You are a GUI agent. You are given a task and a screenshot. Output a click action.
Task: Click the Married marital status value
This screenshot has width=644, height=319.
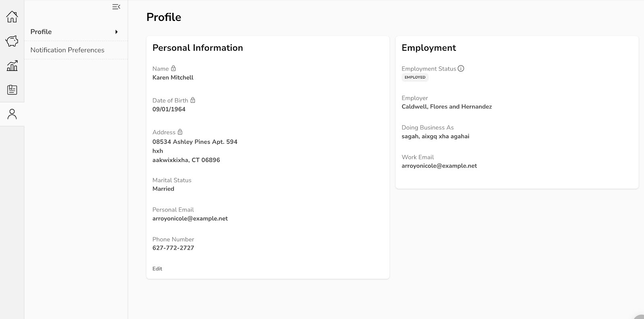tap(163, 189)
